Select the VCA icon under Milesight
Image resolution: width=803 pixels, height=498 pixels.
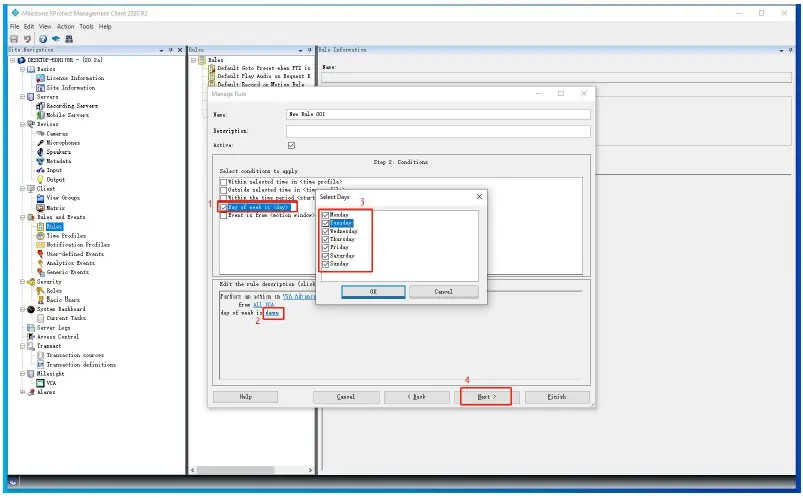coord(40,383)
